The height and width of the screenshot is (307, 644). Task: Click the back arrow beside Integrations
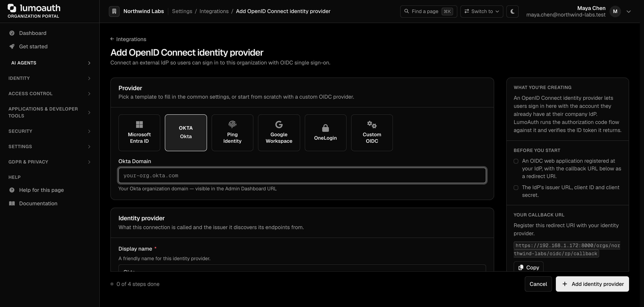(x=112, y=39)
